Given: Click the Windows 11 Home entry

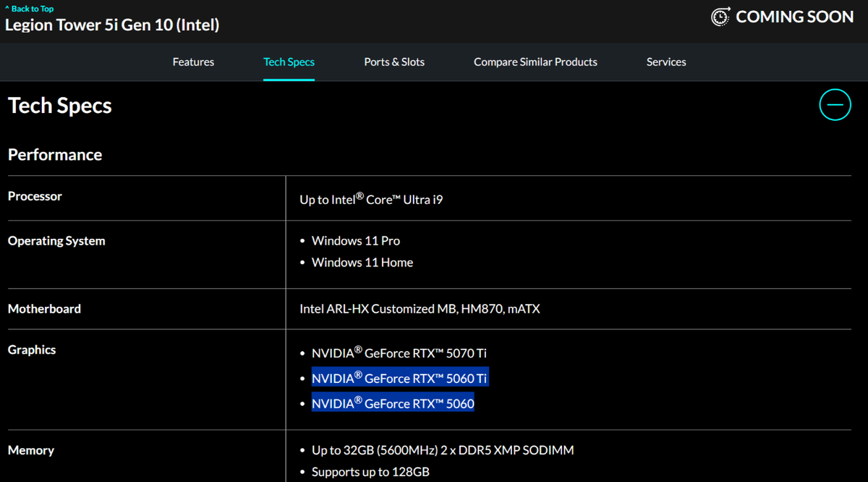Looking at the screenshot, I should 362,262.
